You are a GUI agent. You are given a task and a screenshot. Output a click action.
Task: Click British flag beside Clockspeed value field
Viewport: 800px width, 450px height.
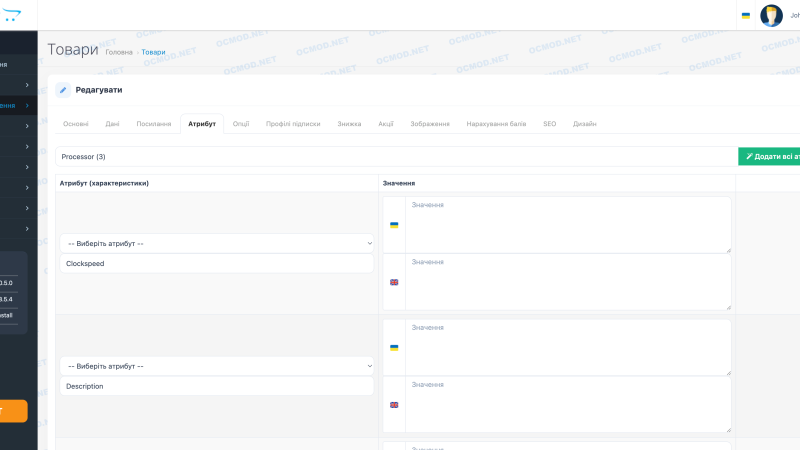(394, 282)
